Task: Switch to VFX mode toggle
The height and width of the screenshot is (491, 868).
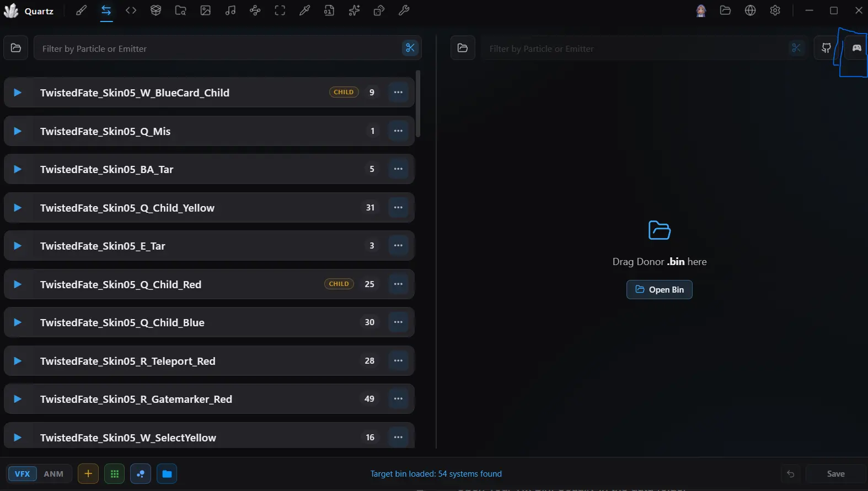Action: coord(23,474)
